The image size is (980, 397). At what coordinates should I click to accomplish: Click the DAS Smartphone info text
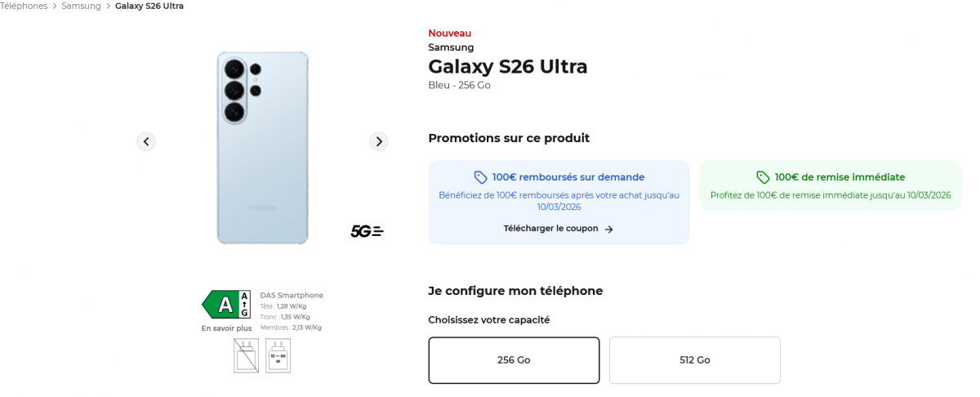292,295
